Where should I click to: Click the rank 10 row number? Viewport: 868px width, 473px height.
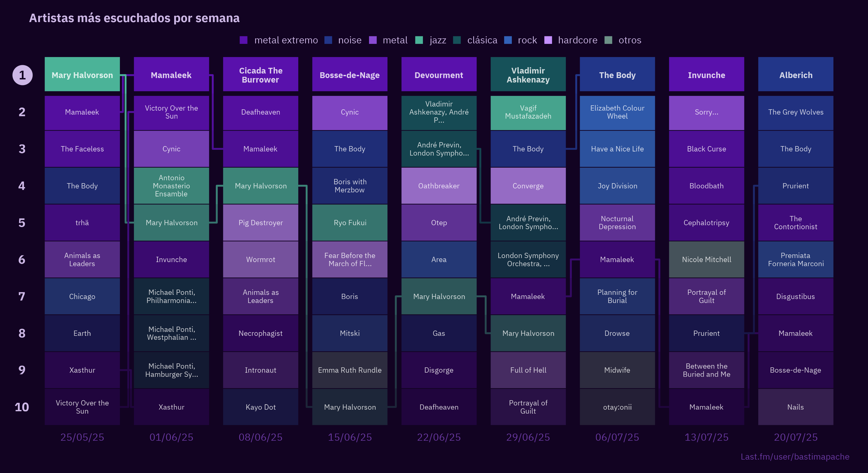pos(22,407)
